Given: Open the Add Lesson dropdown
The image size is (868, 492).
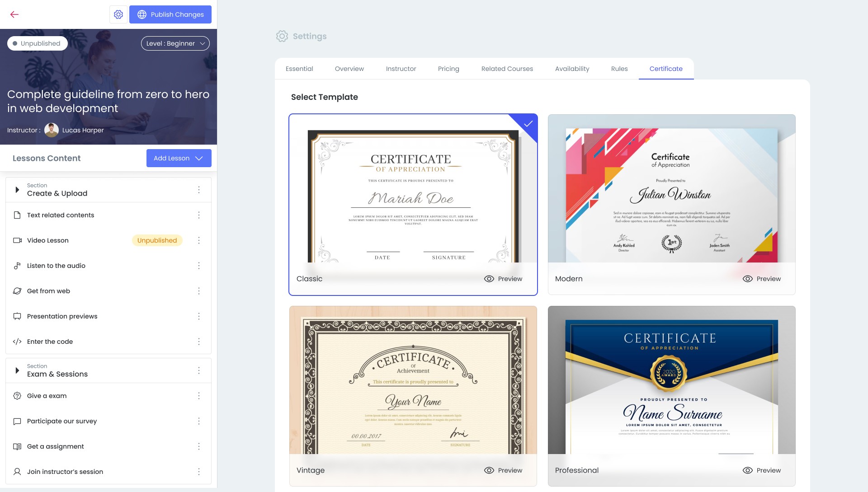Looking at the screenshot, I should point(179,158).
